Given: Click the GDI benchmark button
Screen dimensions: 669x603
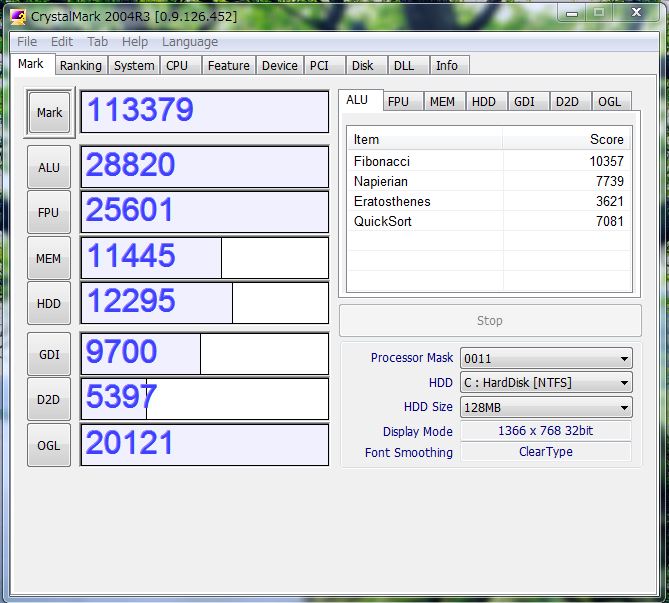Looking at the screenshot, I should tap(49, 354).
